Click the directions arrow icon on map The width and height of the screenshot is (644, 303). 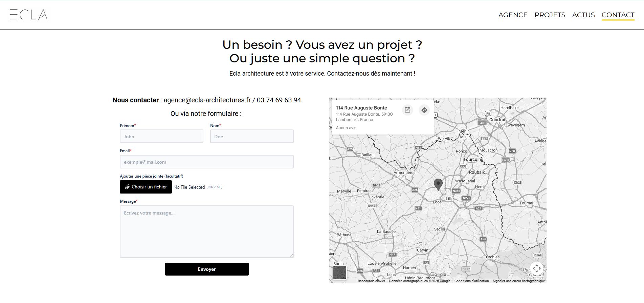(x=424, y=110)
